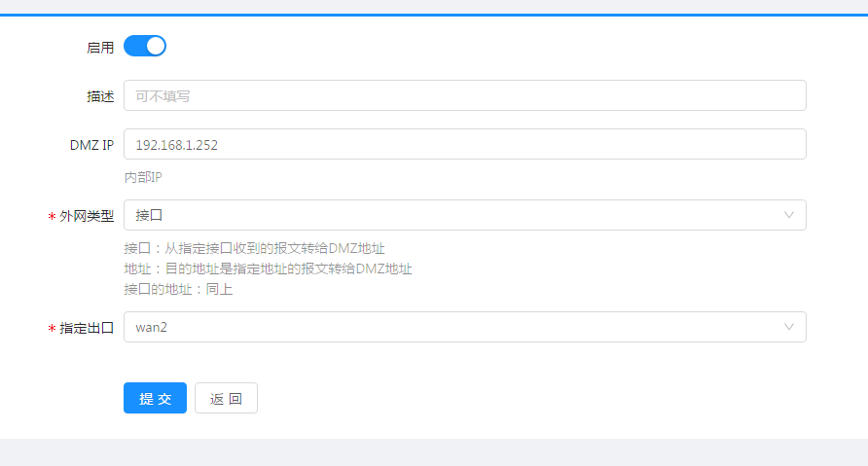Click the 内部IP hint text

coord(143,177)
